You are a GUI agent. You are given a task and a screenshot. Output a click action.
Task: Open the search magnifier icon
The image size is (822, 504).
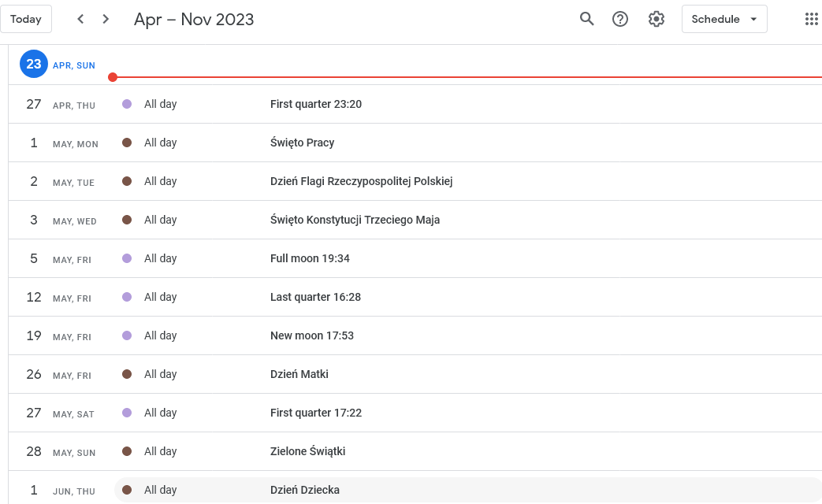[586, 19]
